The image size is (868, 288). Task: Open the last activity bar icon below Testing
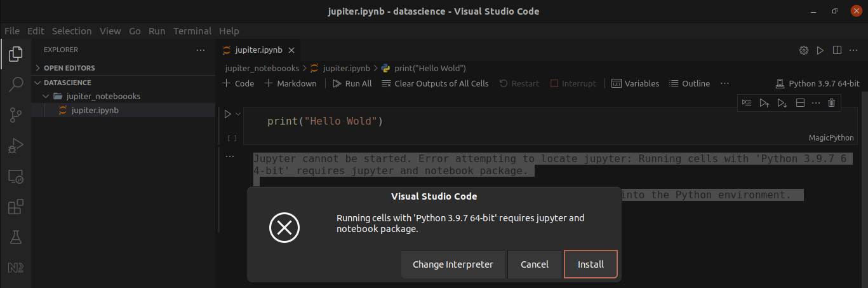(16, 268)
